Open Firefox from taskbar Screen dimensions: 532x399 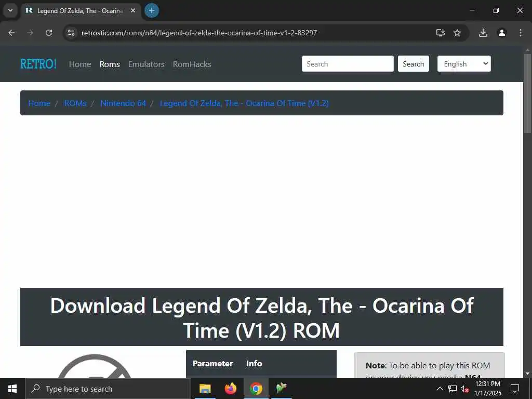230,389
